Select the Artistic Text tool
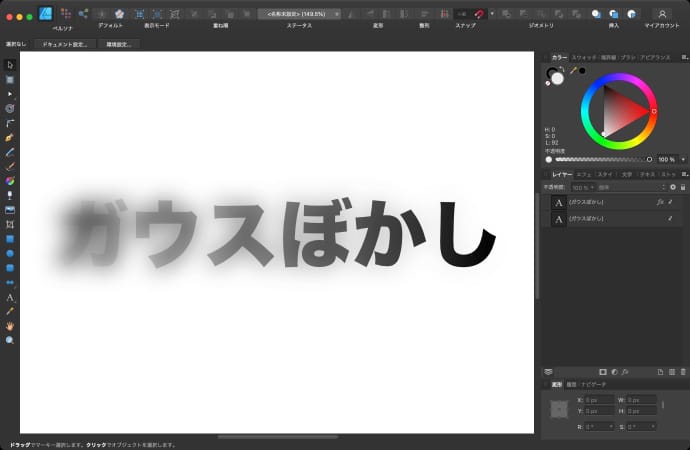 (10, 297)
